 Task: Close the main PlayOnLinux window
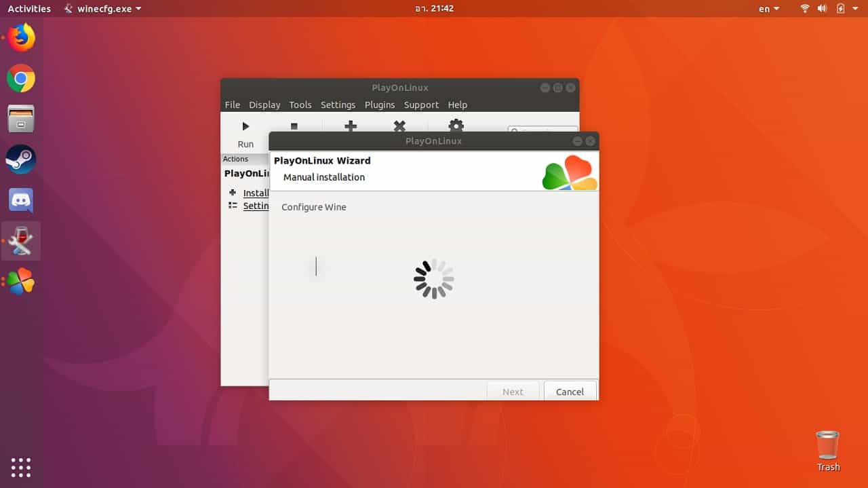coord(570,88)
